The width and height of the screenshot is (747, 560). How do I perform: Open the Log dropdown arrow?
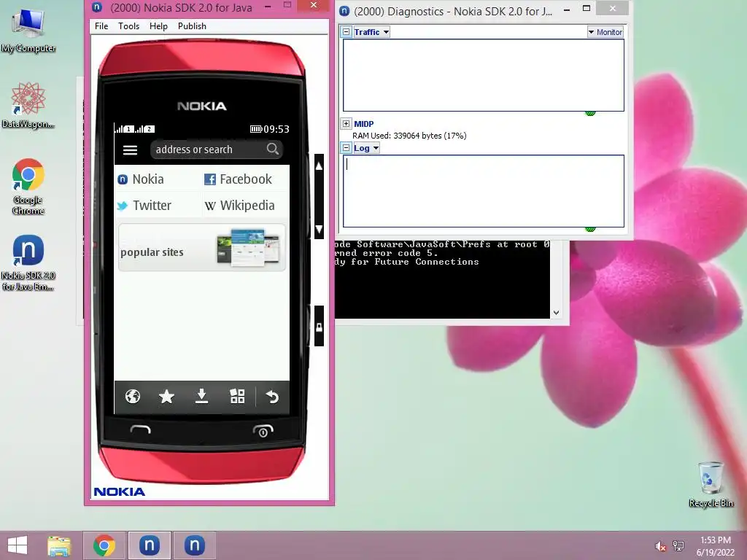pyautogui.click(x=376, y=148)
